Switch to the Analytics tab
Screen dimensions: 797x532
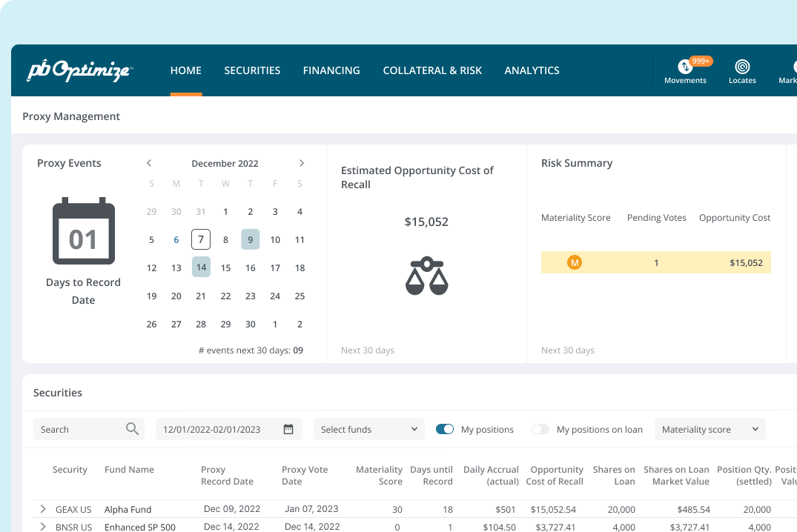tap(532, 70)
